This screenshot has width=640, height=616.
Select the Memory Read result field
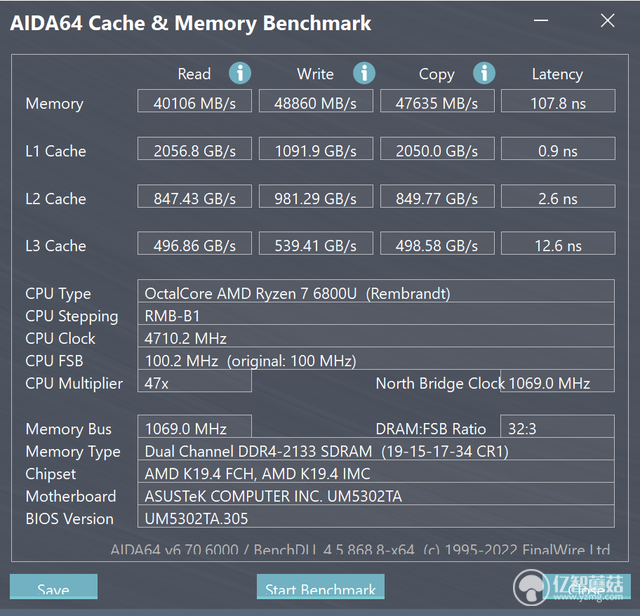point(194,101)
